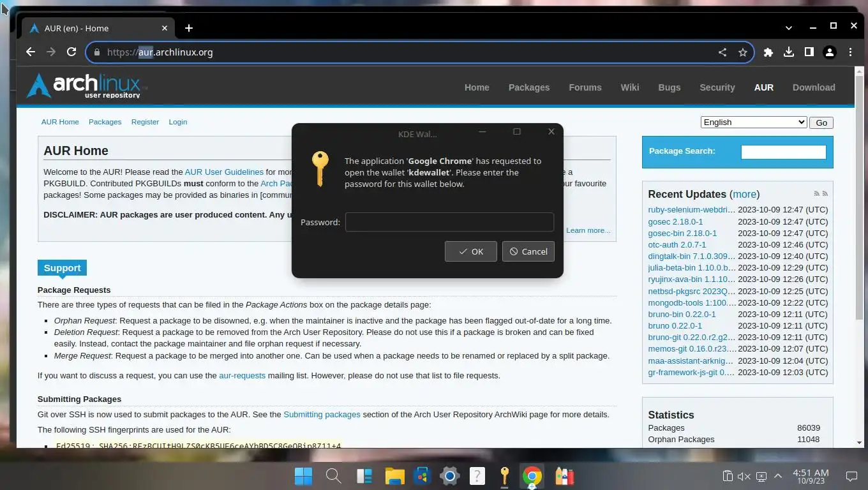
Task: Click the Go button beside language selector
Action: tap(821, 122)
